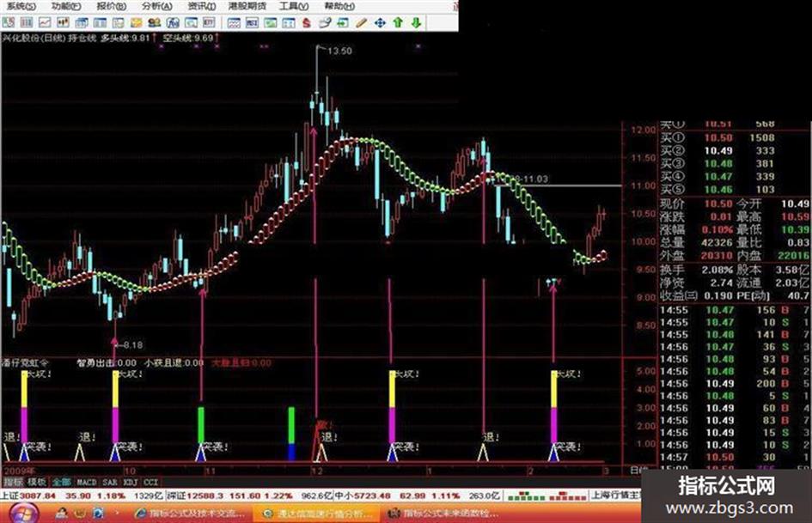The height and width of the screenshot is (523, 812).
Task: Click the 现价 10.50 value
Action: (x=718, y=204)
